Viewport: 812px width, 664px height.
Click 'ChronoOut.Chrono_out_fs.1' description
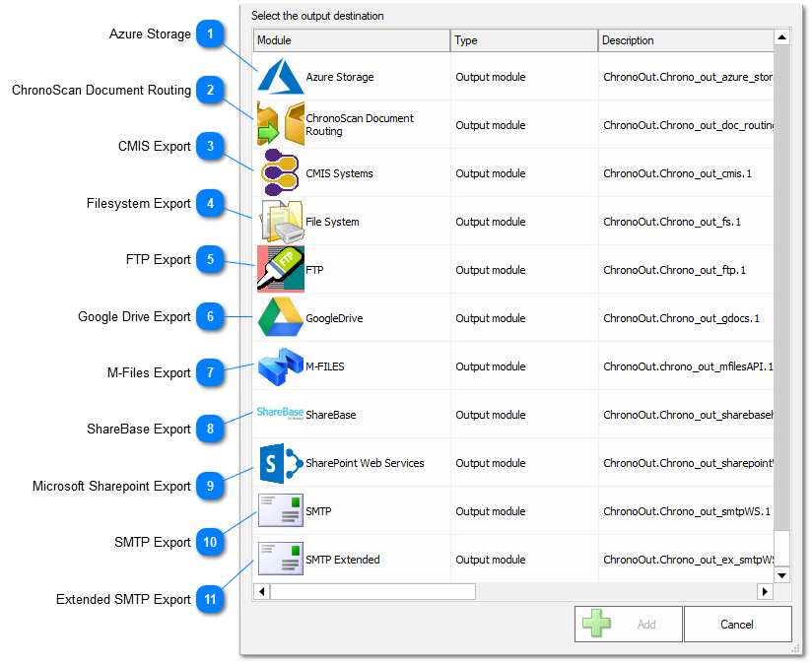tap(672, 222)
